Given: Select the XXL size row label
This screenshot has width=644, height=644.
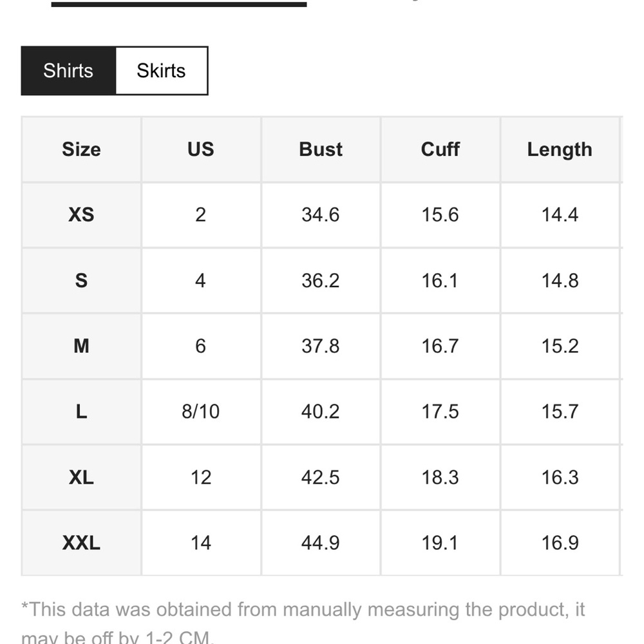Looking at the screenshot, I should coord(81,543).
